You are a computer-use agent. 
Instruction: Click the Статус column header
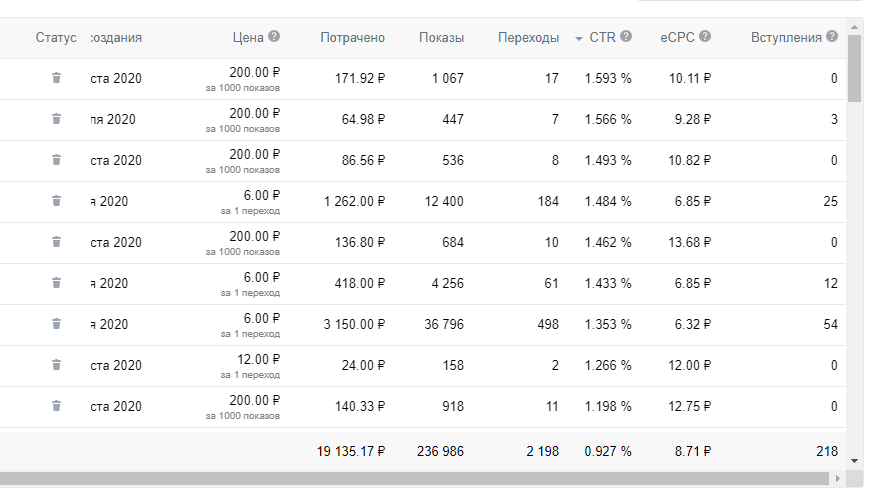[x=56, y=38]
